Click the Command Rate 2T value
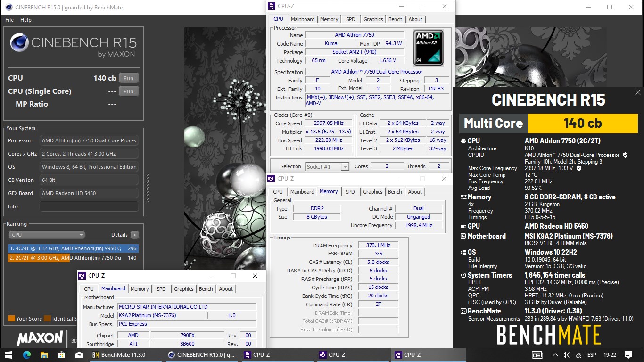 pos(378,304)
